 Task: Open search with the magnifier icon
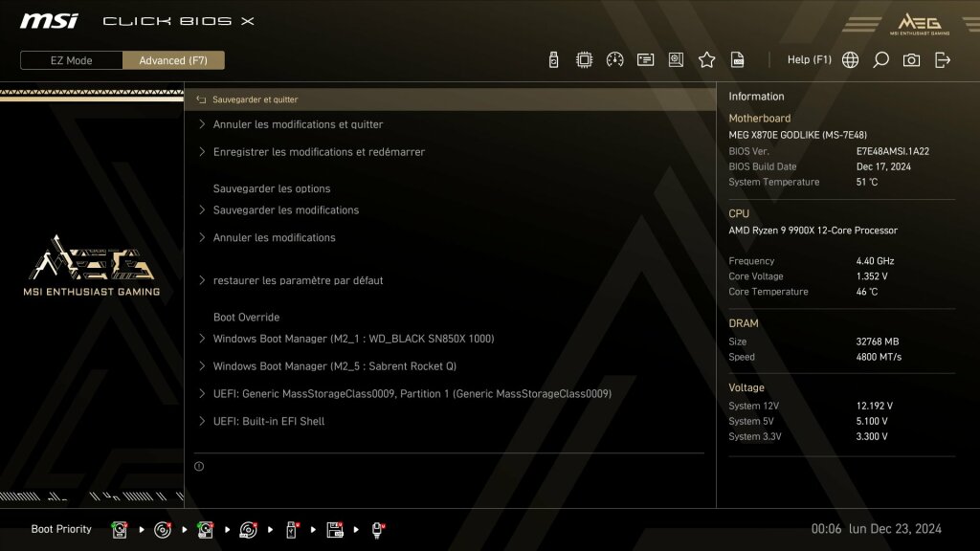880,60
